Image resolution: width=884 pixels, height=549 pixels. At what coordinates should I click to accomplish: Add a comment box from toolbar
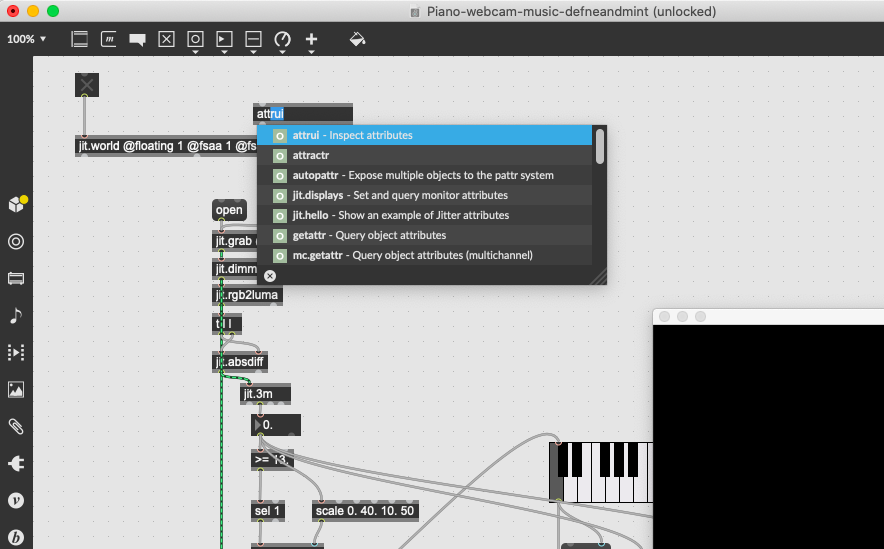138,39
